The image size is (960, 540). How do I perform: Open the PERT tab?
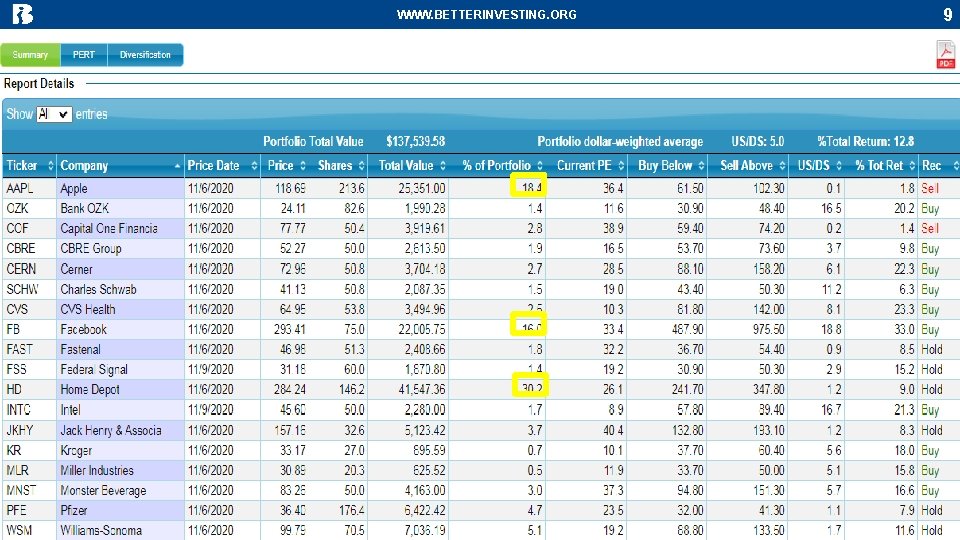coord(84,54)
